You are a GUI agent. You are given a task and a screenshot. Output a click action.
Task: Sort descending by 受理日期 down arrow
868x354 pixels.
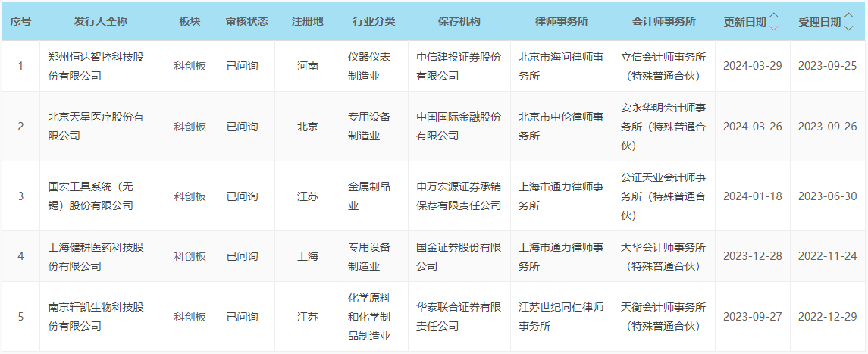click(x=848, y=27)
